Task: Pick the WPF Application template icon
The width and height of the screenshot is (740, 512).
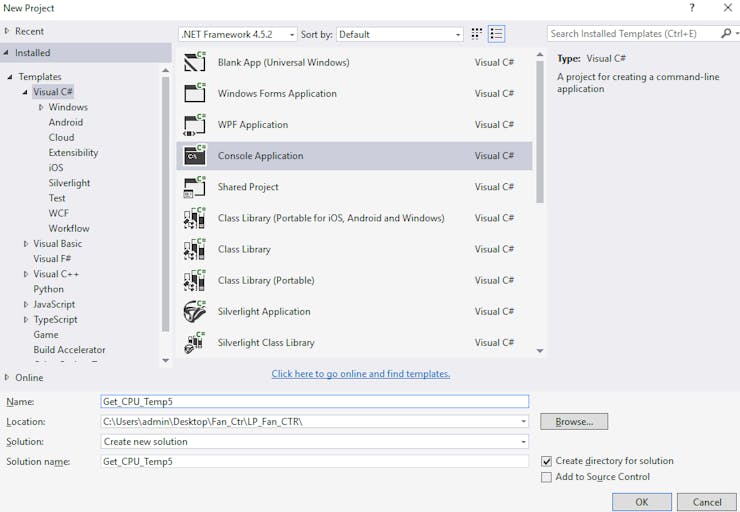Action: tap(194, 124)
